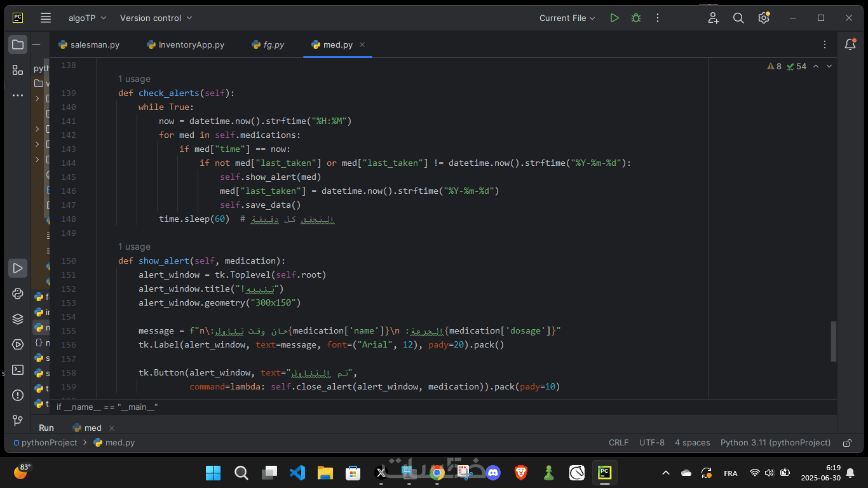Open IDE settings gear icon
The width and height of the screenshot is (868, 488).
pos(764,18)
